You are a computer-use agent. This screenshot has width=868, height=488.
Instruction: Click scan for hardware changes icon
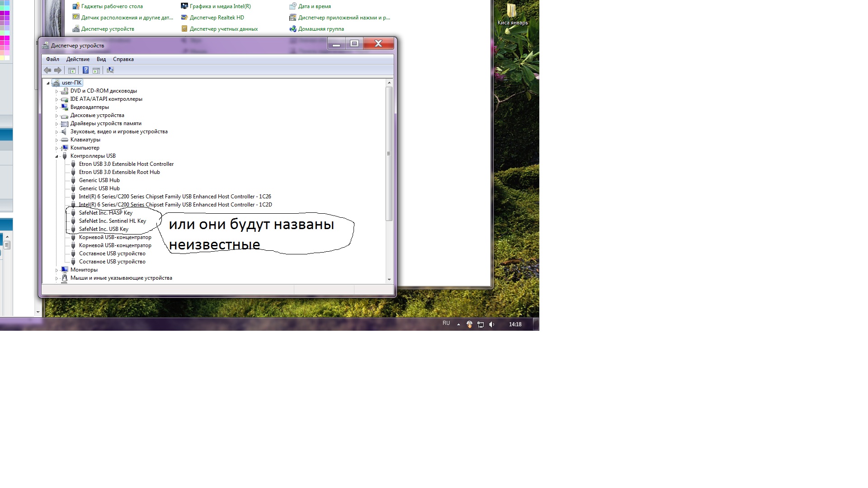tap(110, 70)
